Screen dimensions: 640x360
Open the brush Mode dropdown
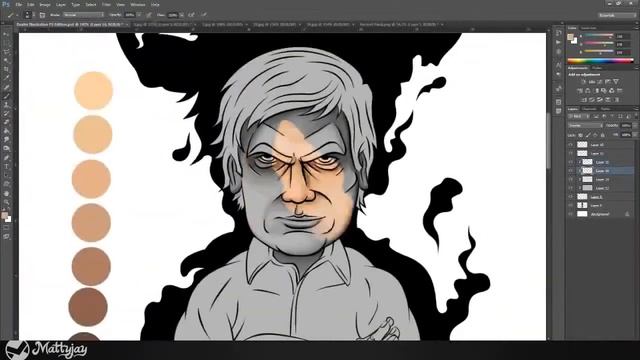click(x=83, y=15)
